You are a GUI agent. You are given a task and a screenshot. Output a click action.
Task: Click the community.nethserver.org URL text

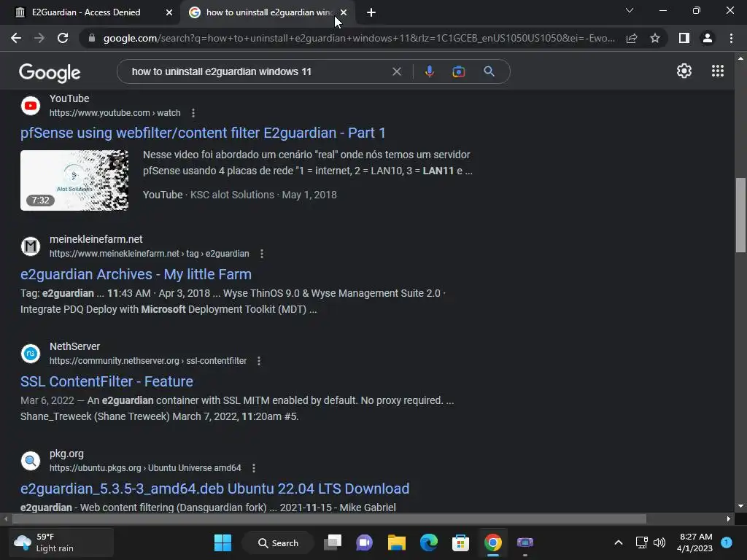148,361
